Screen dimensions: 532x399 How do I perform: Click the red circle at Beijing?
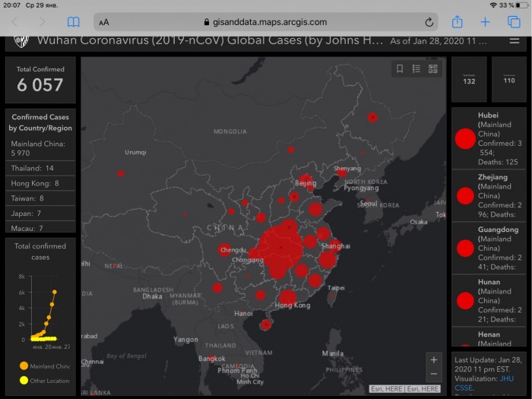[x=305, y=180]
